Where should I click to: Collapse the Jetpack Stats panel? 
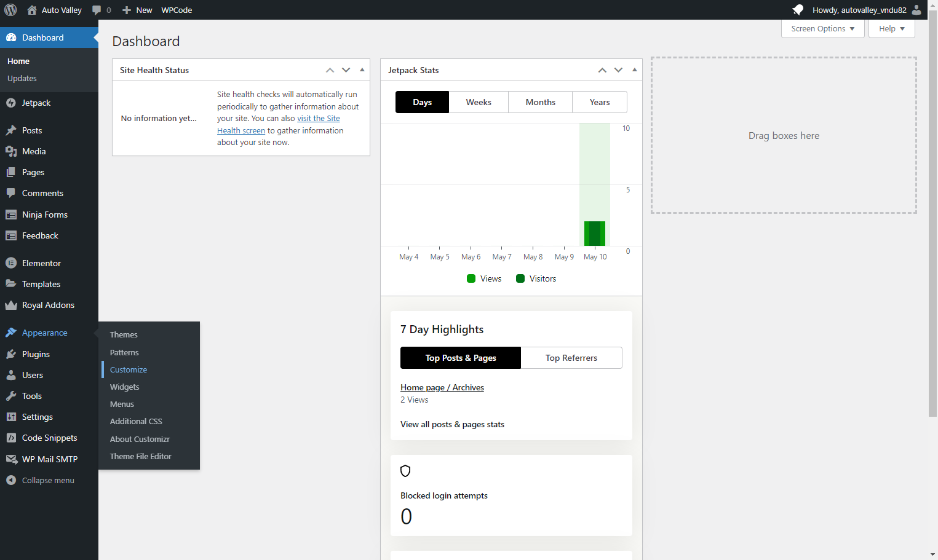click(x=635, y=70)
